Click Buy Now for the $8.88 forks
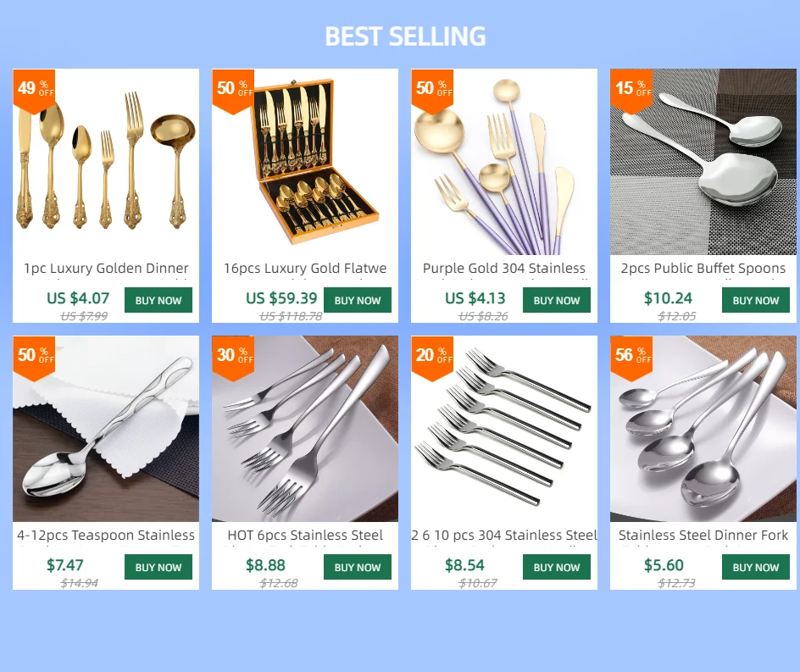 point(357,567)
